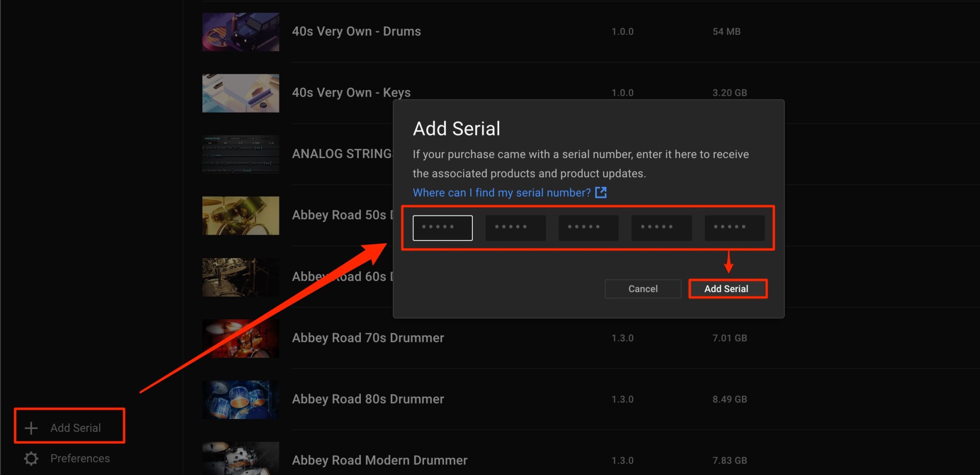
Task: Click the Analog Strings product artwork
Action: point(241,154)
